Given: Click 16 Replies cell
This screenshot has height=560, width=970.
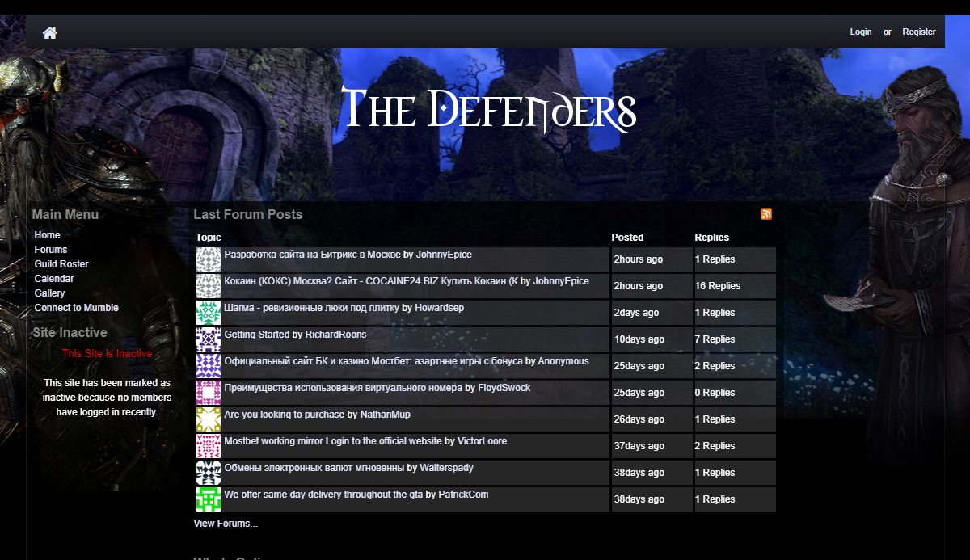Looking at the screenshot, I should point(735,286).
